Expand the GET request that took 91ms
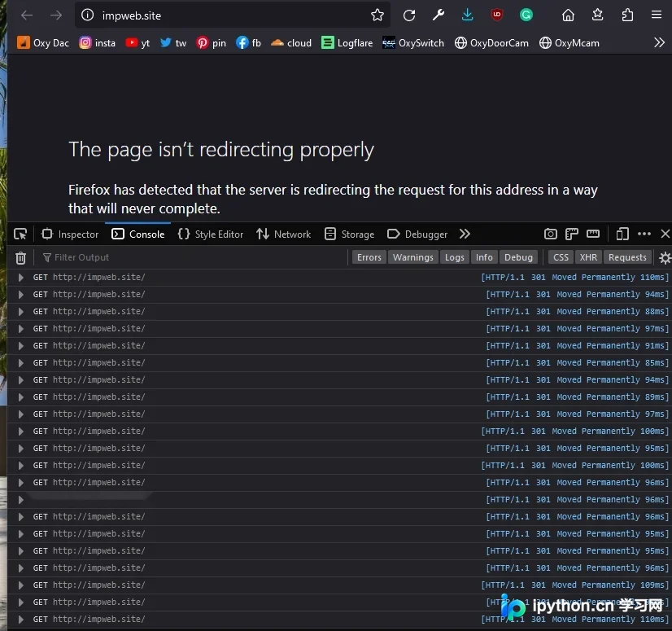Image resolution: width=672 pixels, height=631 pixels. (20, 346)
